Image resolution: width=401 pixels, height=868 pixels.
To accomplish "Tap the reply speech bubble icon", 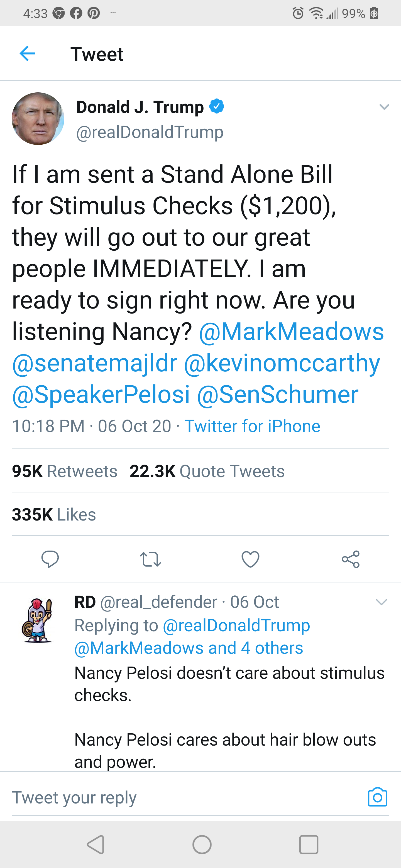I will tap(50, 559).
